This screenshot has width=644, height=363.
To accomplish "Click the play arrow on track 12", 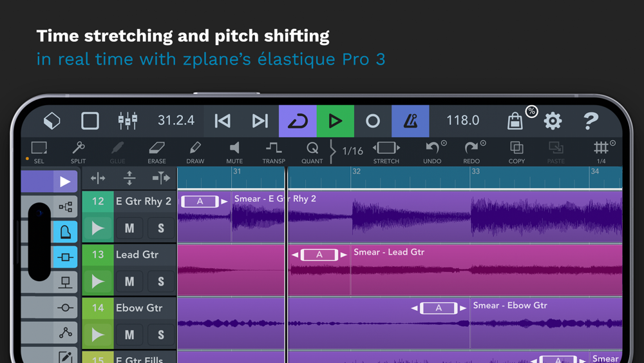I will (98, 228).
